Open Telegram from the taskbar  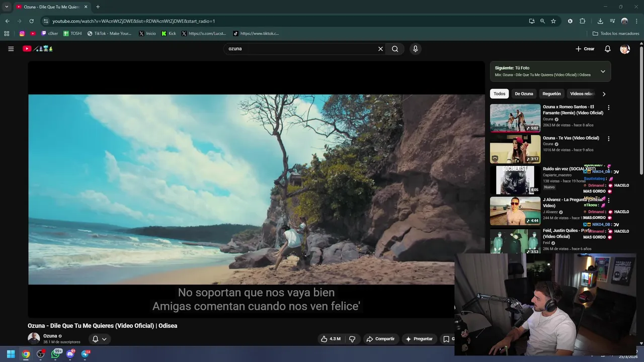pyautogui.click(x=85, y=354)
